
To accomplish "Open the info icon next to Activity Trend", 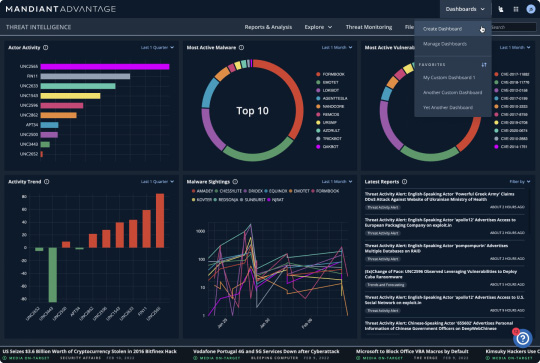I will tap(46, 182).
